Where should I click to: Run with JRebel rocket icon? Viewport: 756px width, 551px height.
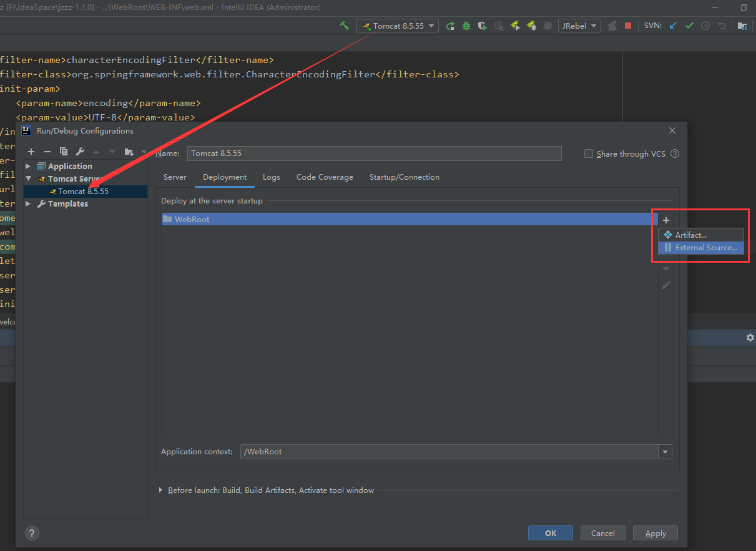(515, 26)
